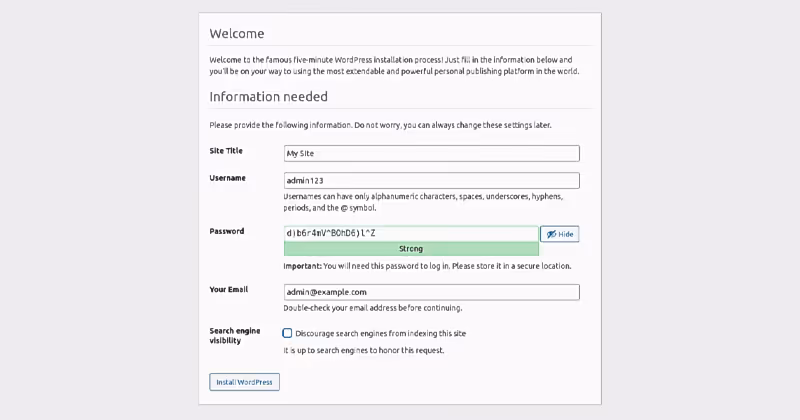This screenshot has height=420, width=800.
Task: Click the "Password" field label
Action: point(227,231)
